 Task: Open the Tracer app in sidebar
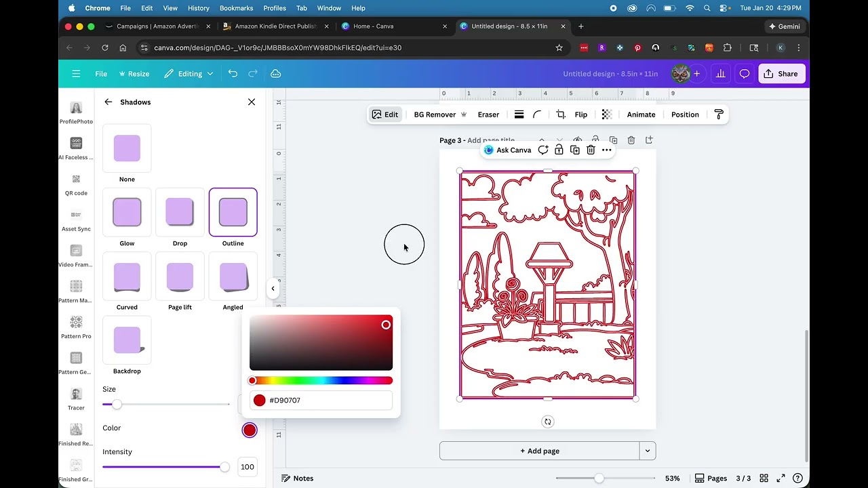click(76, 399)
